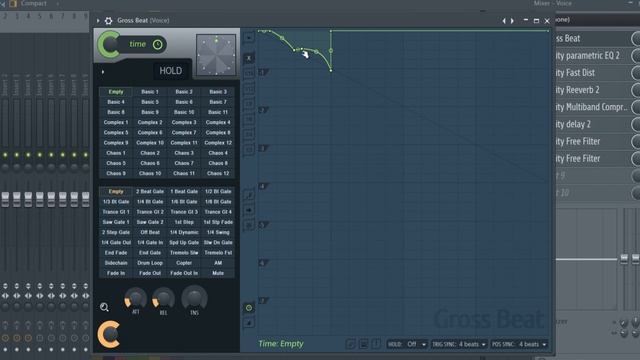
Task: Choose volume preset 2 Beat Gate
Action: pyautogui.click(x=150, y=191)
